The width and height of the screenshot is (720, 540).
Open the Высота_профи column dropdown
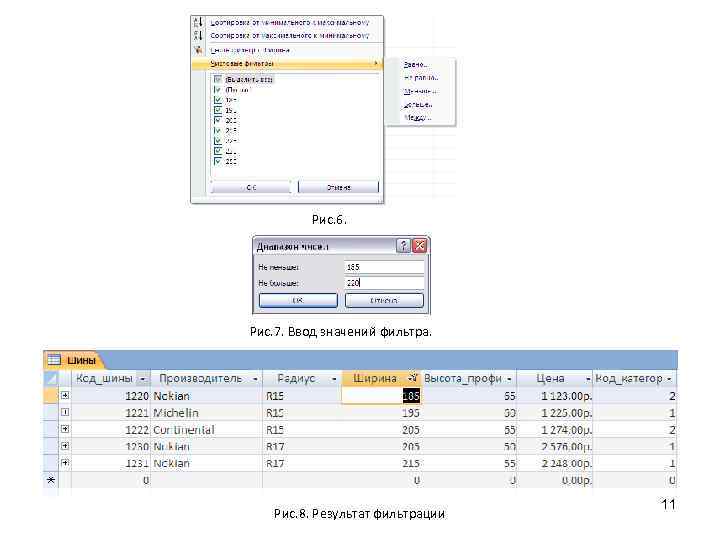click(509, 379)
